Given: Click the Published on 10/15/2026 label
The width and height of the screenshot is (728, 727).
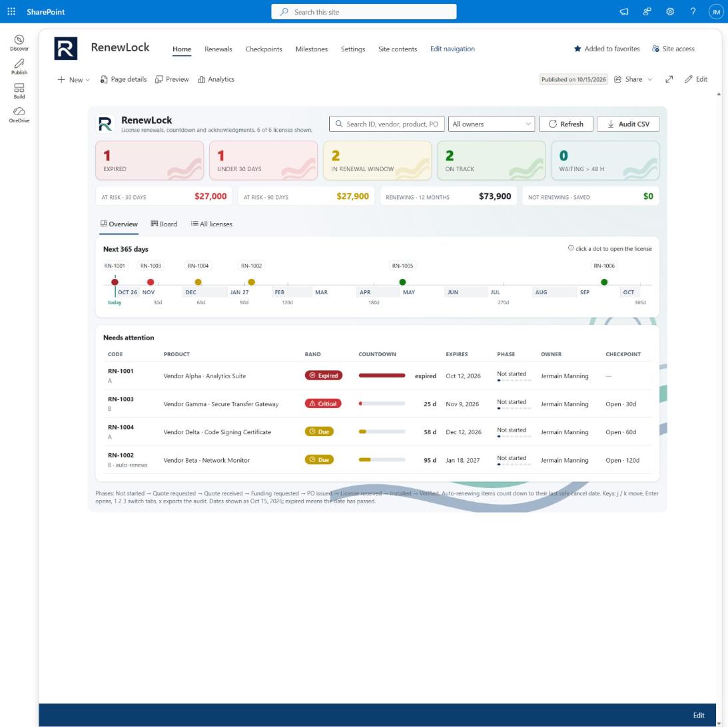Looking at the screenshot, I should (x=573, y=79).
